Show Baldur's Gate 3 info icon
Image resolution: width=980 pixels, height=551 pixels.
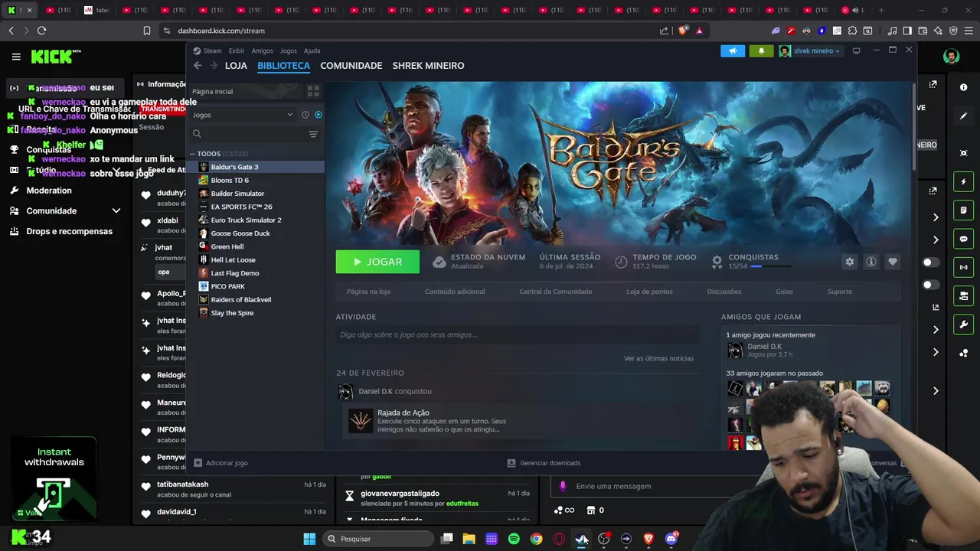[871, 262]
